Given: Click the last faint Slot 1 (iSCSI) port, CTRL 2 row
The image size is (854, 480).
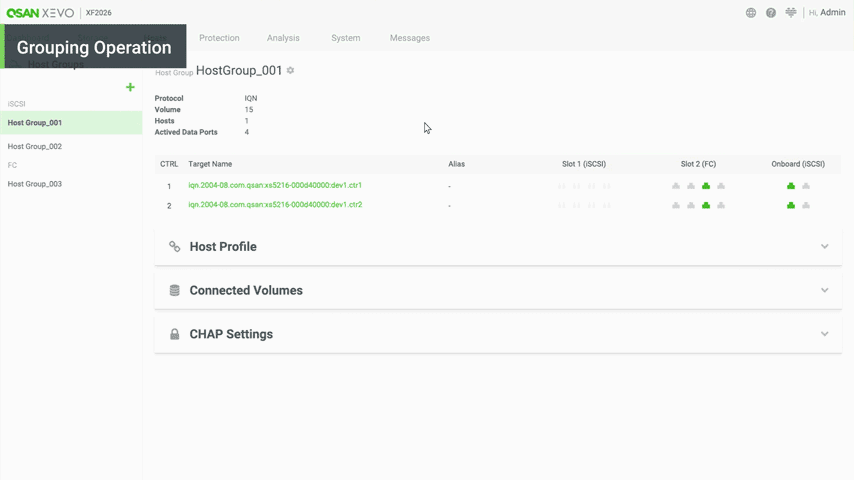Looking at the screenshot, I should tap(607, 205).
